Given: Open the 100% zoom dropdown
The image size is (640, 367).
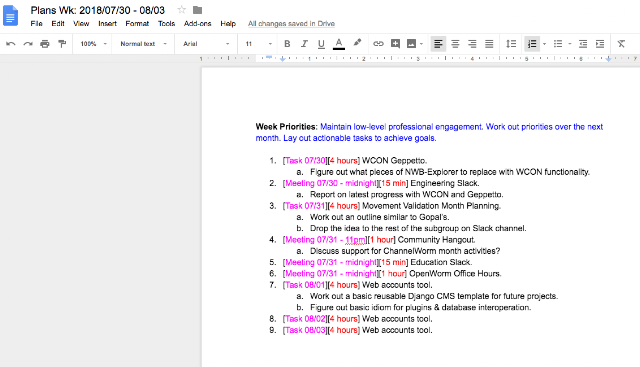Looking at the screenshot, I should (x=93, y=44).
